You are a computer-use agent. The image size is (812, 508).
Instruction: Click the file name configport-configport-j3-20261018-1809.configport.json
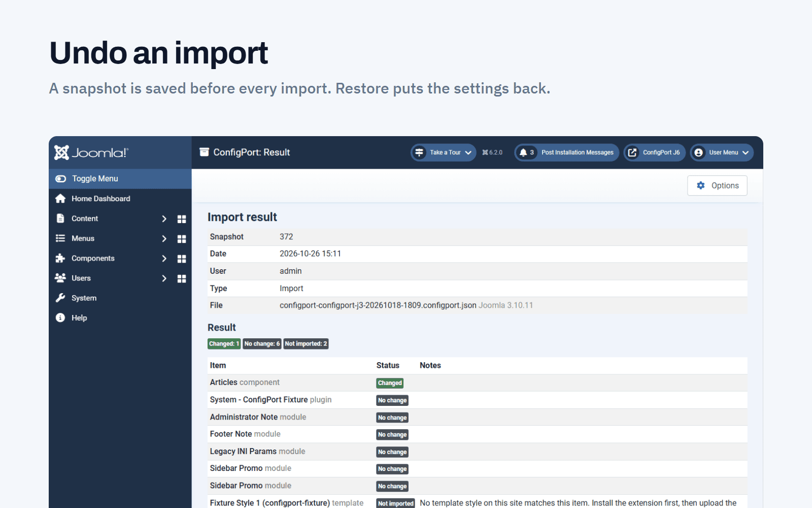(378, 305)
